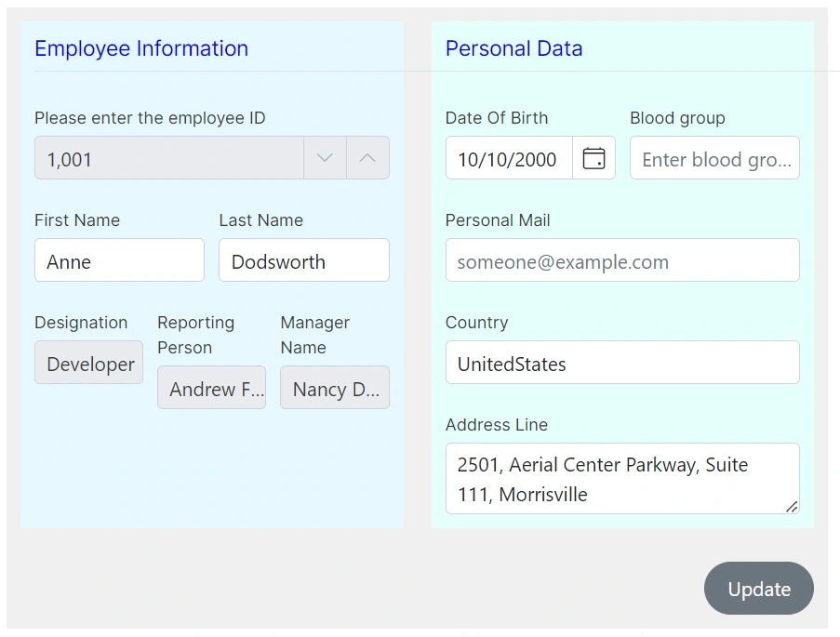840x637 pixels.
Task: Select the Designation field showing Developer
Action: click(x=89, y=362)
